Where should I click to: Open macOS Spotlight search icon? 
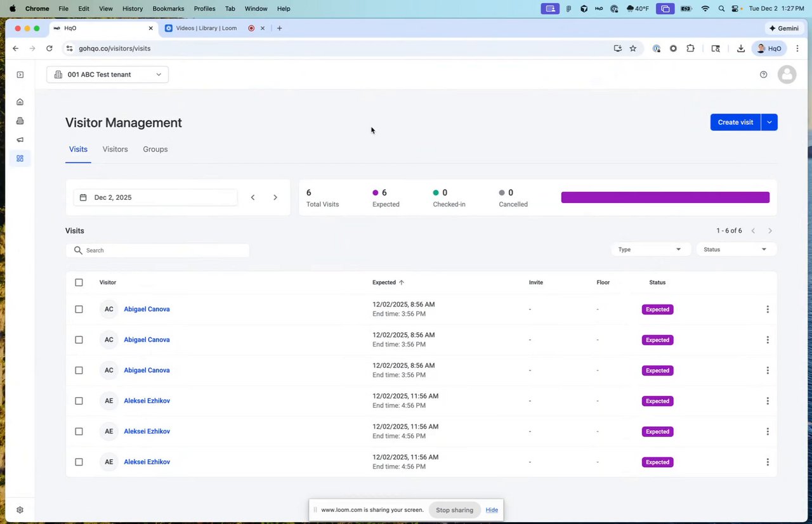coord(721,9)
